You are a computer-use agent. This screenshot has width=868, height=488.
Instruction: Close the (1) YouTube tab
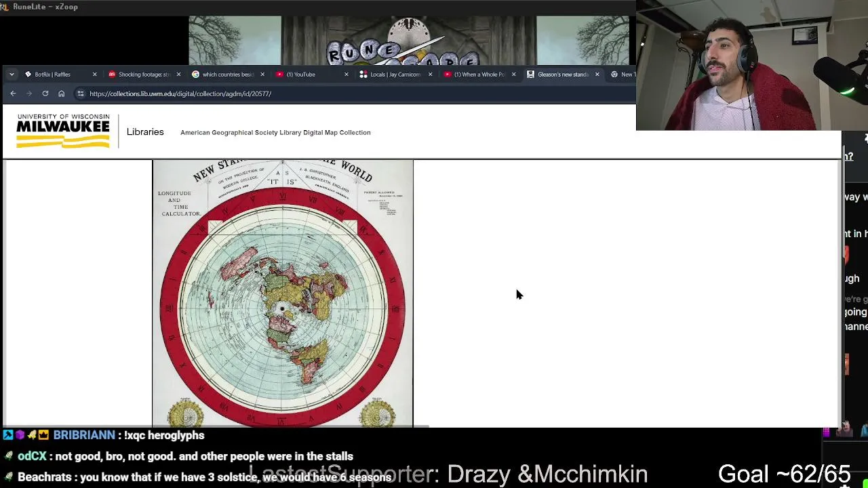[346, 75]
